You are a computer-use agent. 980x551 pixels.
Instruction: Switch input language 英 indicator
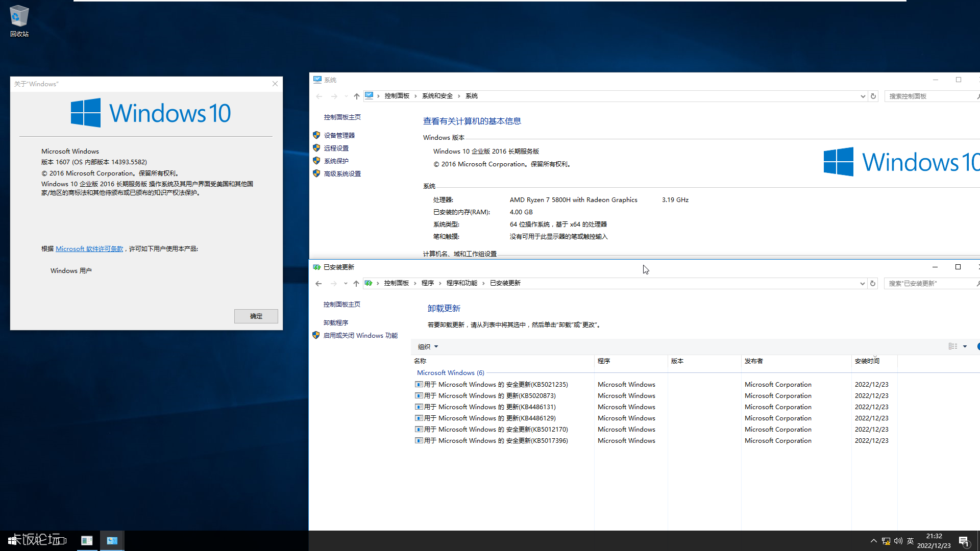coord(910,541)
